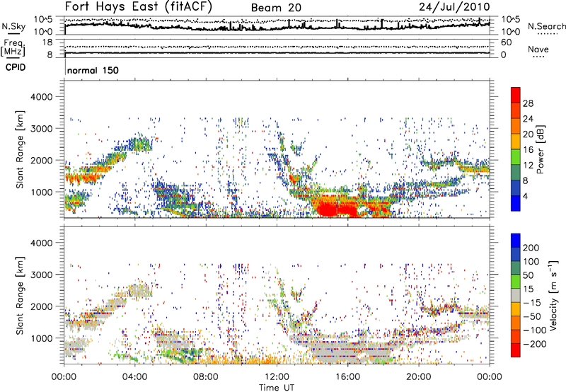Click the 'N.Sky' legend label

pos(13,26)
